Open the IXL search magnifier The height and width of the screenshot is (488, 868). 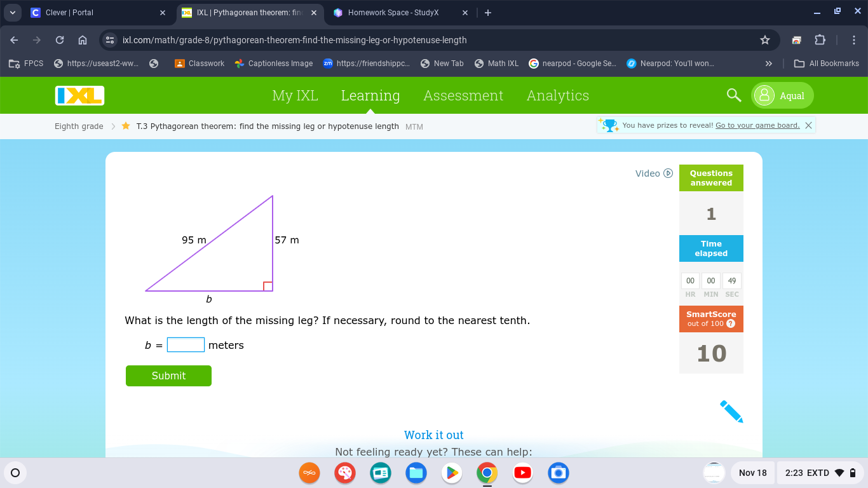734,95
